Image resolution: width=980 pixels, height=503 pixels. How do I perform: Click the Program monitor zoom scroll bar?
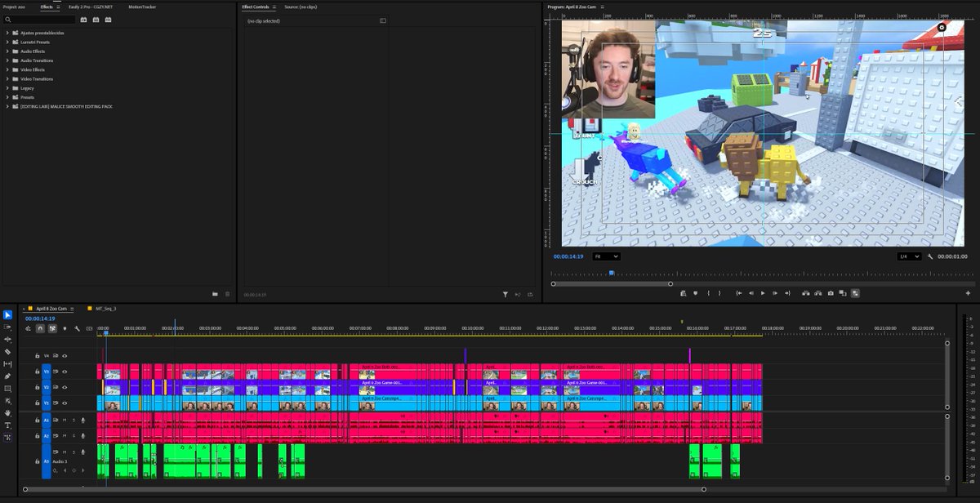coord(611,283)
